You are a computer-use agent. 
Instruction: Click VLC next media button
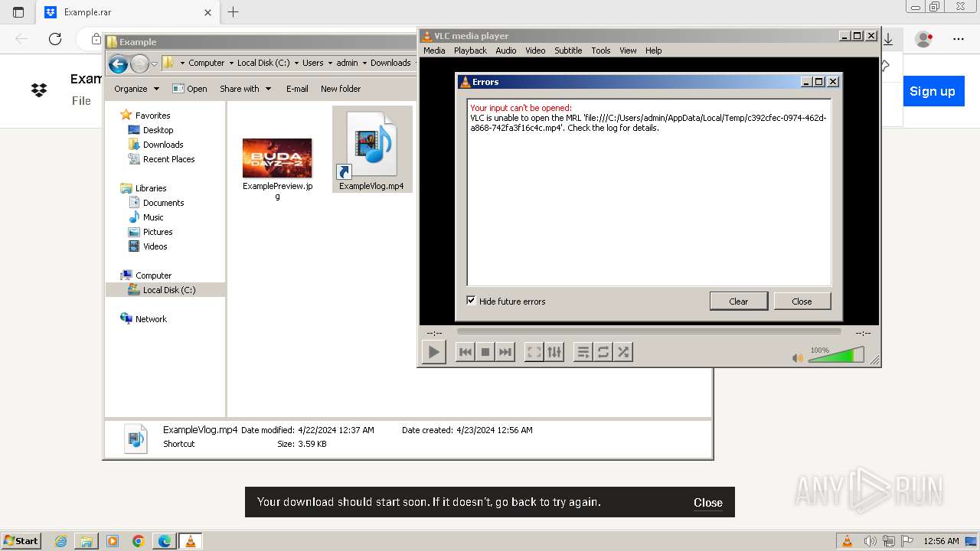(505, 352)
